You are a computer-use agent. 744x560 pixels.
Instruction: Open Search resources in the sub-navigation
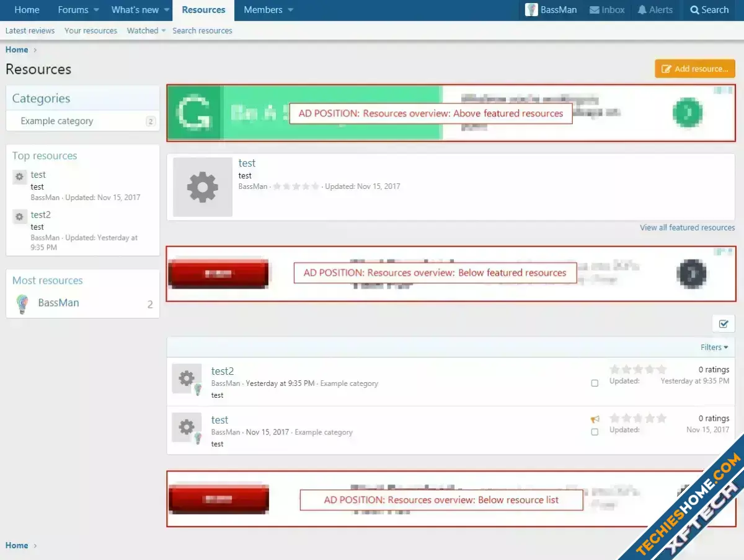pyautogui.click(x=202, y=30)
